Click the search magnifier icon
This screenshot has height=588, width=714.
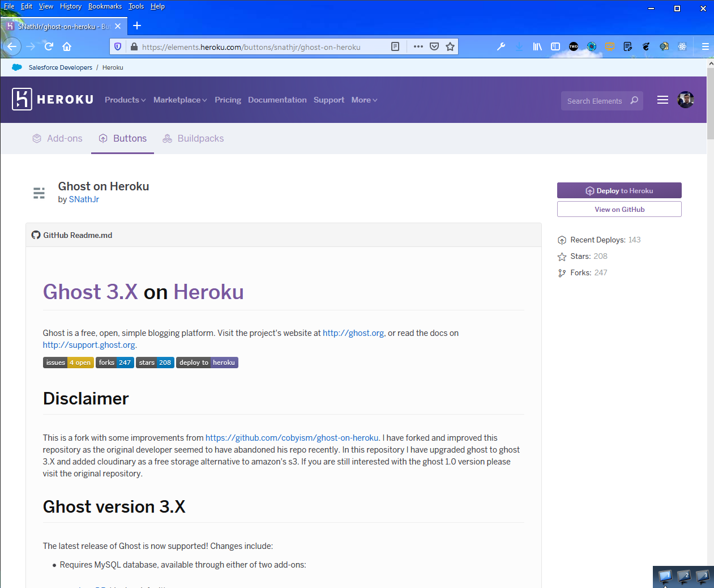pos(634,100)
